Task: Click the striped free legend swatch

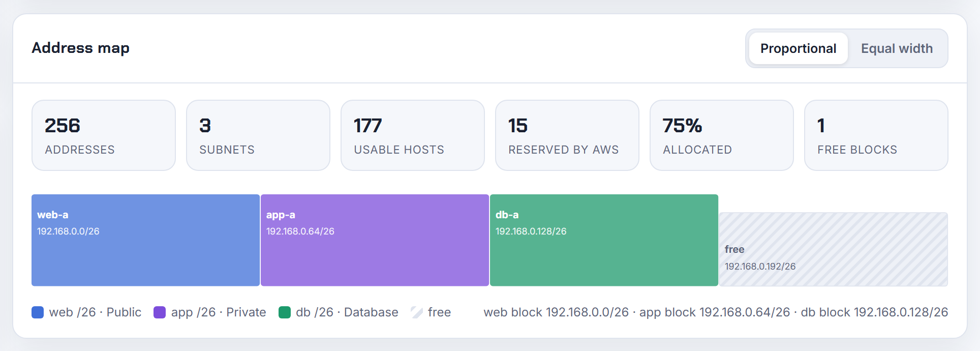Action: (x=417, y=312)
